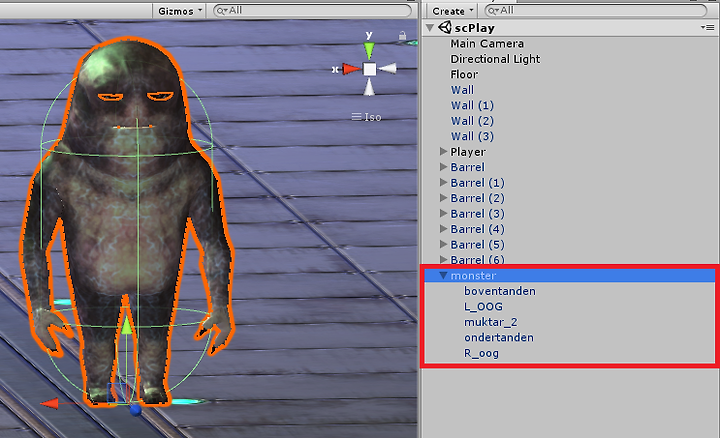Grab the red X move arrow handle
The height and width of the screenshot is (438, 720).
(49, 404)
